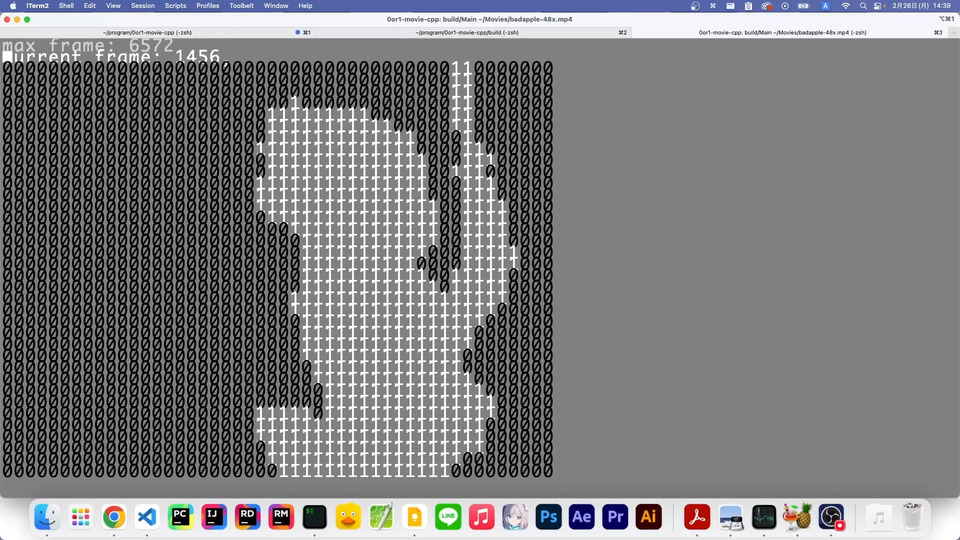Viewport: 960px width, 540px height.
Task: Launch After Effects from the dock
Action: click(x=582, y=517)
